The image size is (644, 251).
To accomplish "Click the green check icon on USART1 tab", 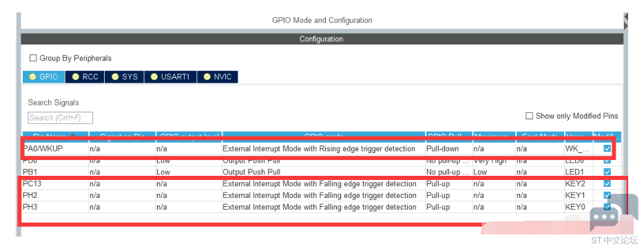I will 154,77.
